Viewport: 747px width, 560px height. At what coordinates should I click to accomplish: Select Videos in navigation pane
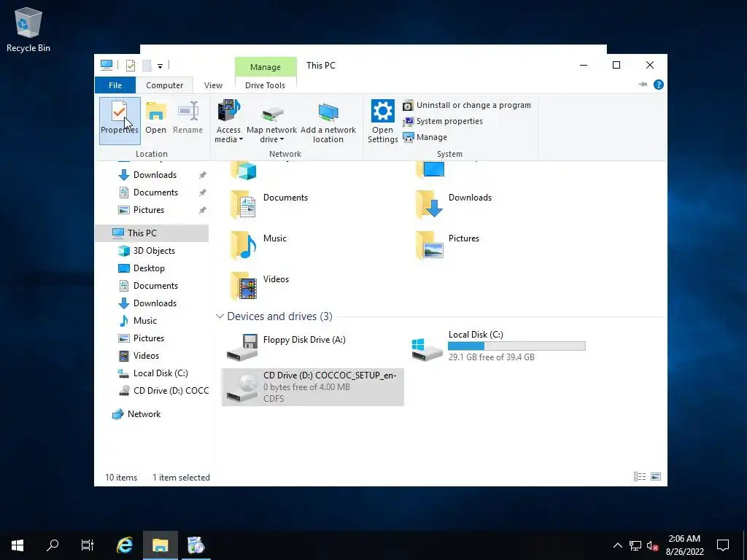152,356
